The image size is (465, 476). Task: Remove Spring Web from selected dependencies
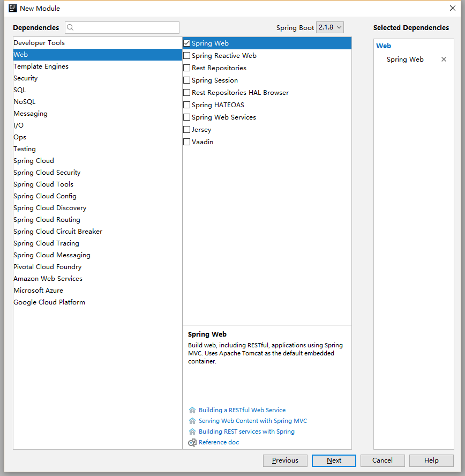[x=444, y=59]
